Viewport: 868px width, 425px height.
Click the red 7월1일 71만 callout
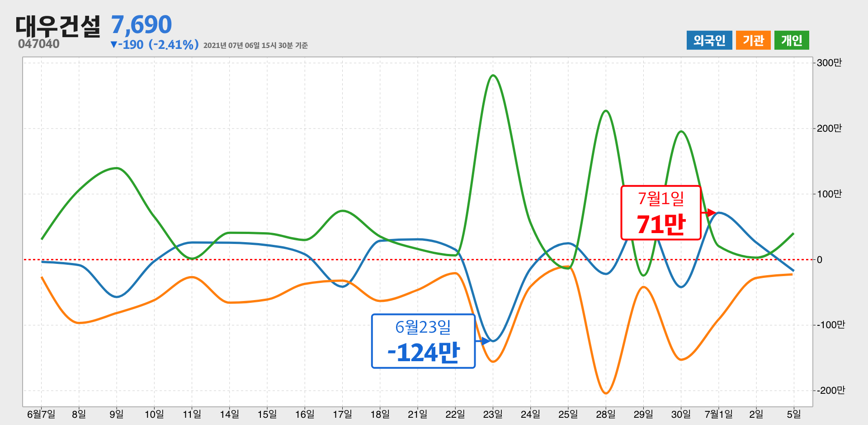(x=661, y=213)
